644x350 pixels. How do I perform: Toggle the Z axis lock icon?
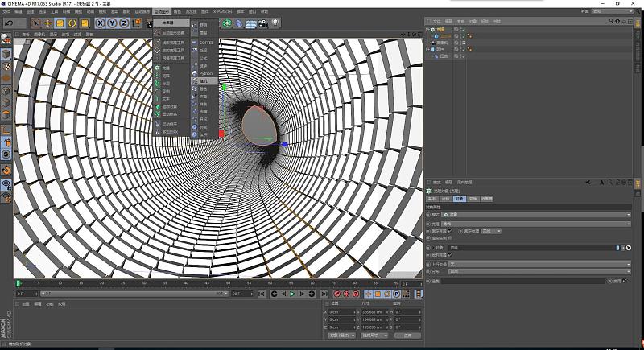(123, 23)
